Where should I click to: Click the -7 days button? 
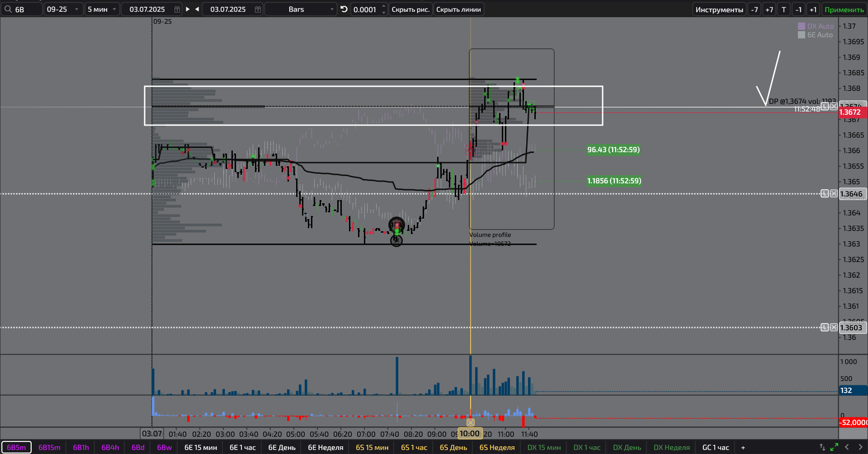tap(754, 9)
